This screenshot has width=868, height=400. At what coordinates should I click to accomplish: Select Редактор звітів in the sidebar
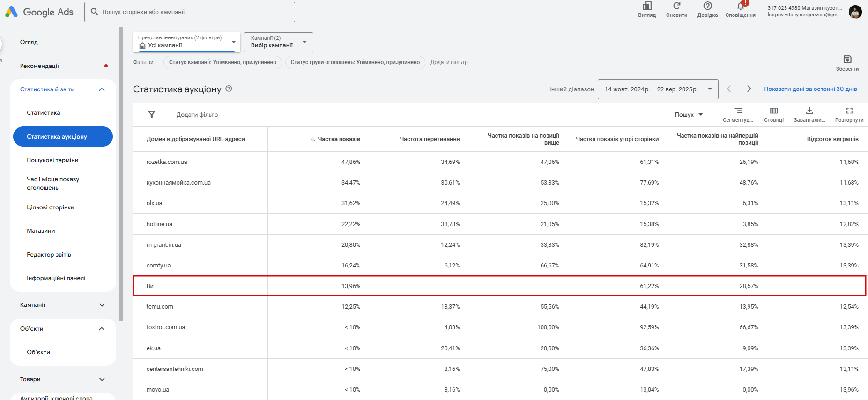tap(49, 255)
